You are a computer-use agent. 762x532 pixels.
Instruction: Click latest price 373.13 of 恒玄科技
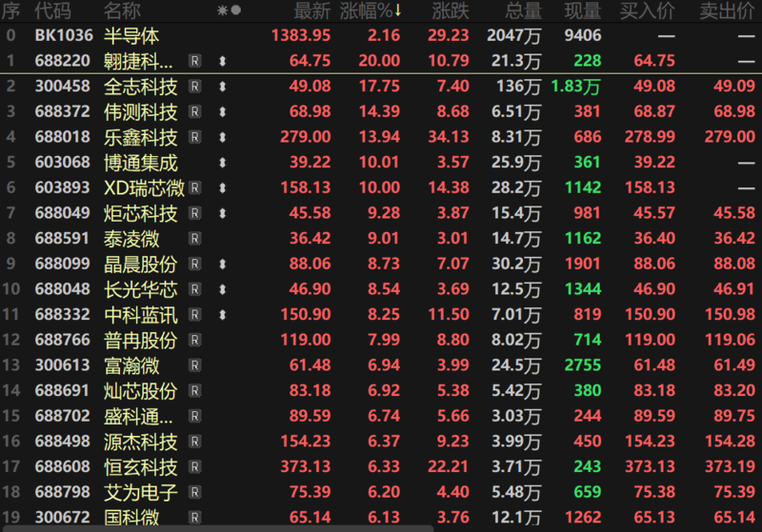pos(305,466)
